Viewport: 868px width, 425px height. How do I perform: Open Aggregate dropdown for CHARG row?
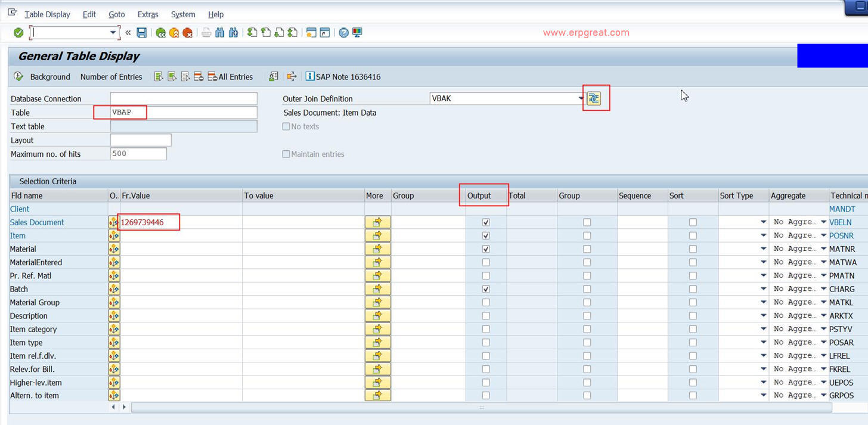pos(824,289)
